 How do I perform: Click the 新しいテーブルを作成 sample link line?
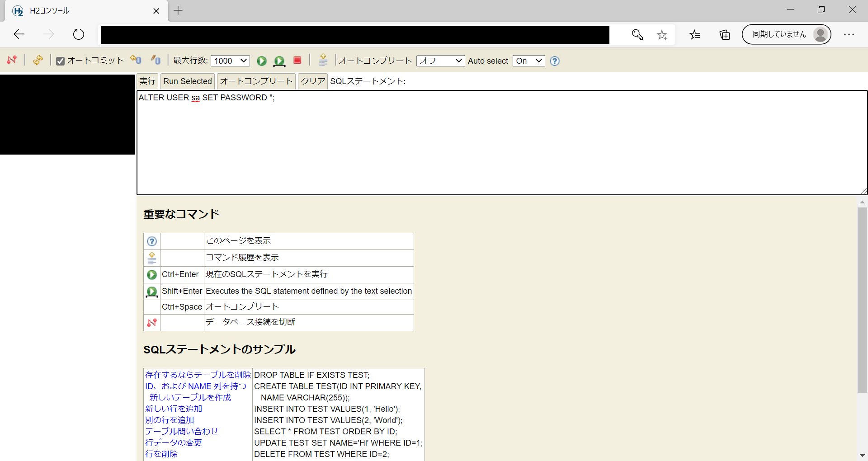pyautogui.click(x=190, y=397)
